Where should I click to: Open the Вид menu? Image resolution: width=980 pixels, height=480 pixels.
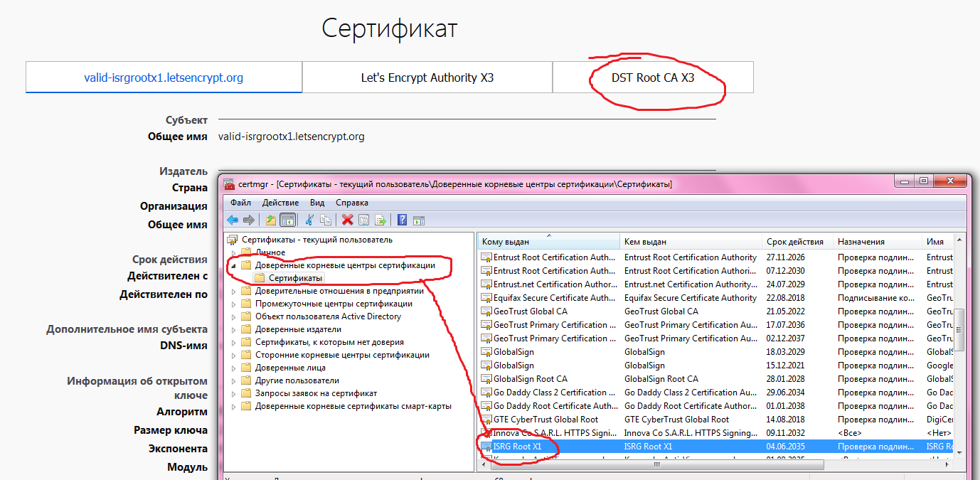(x=317, y=203)
